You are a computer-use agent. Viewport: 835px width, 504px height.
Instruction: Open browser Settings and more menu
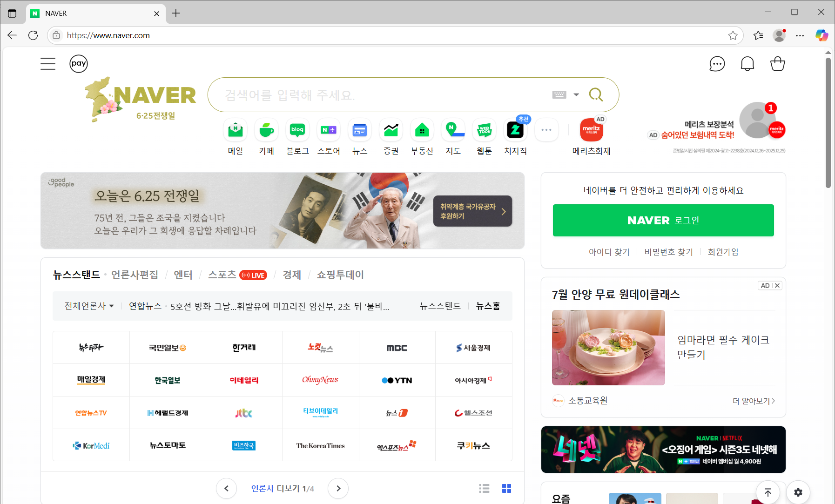(x=800, y=35)
